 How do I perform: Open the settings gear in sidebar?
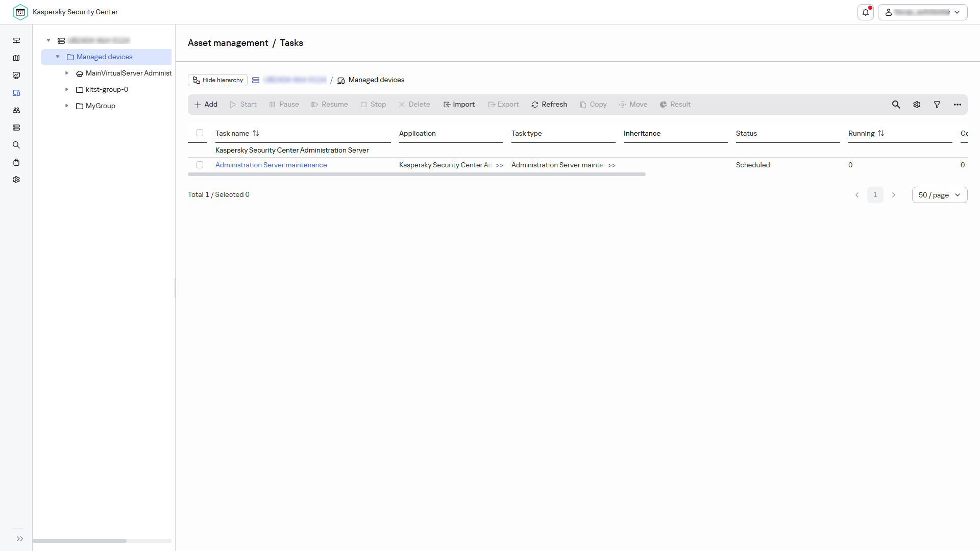(16, 180)
